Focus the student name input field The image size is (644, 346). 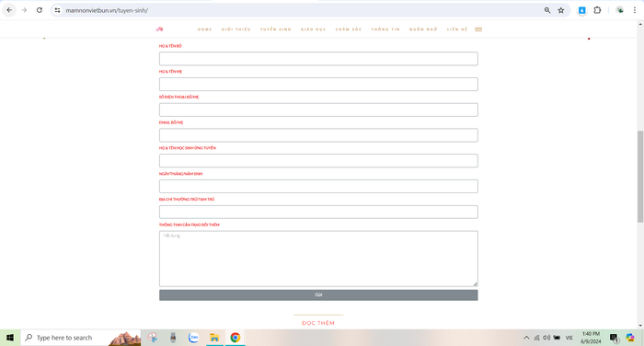pos(318,161)
